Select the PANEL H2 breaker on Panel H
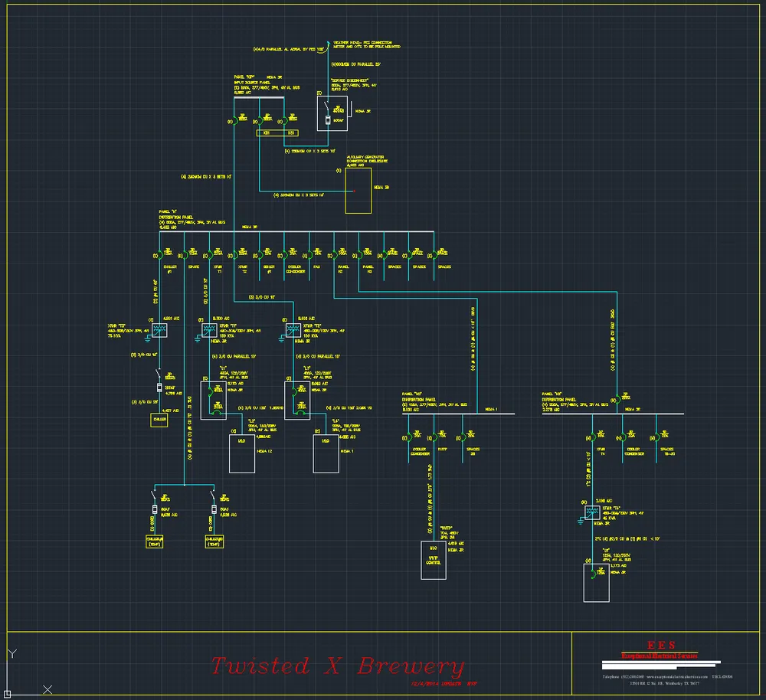766x700 pixels. pos(334,254)
